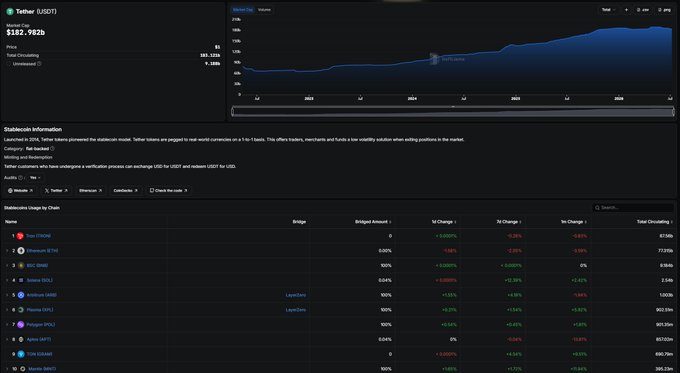Click the Arbitrum chain logo
The width and height of the screenshot is (680, 373).
pos(21,295)
